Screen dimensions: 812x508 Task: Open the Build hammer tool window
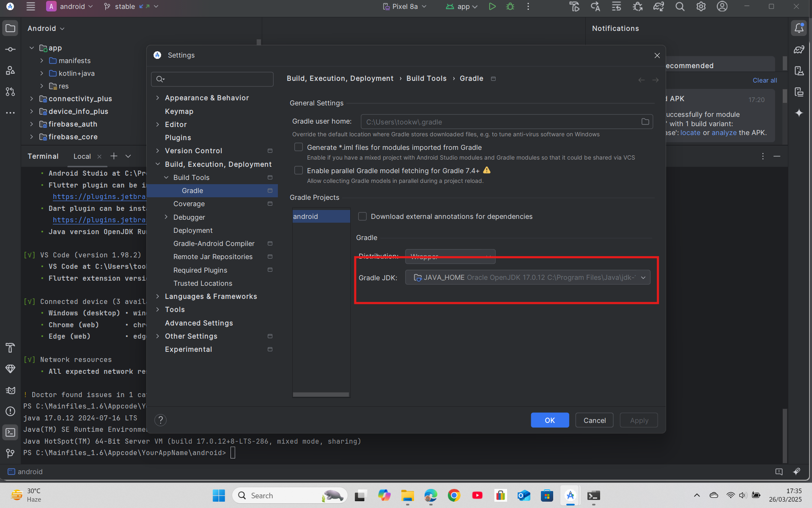click(11, 348)
